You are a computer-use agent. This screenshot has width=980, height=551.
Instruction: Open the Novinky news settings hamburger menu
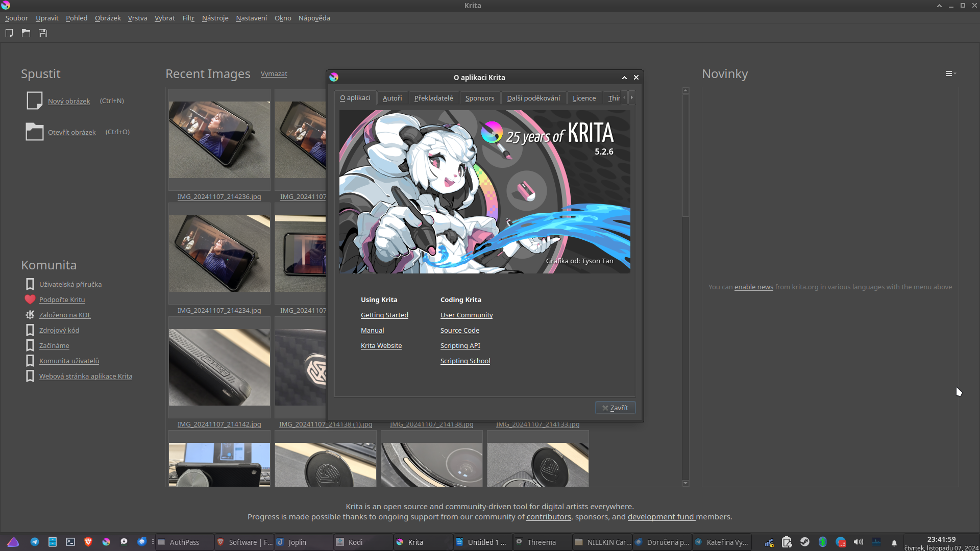click(950, 73)
